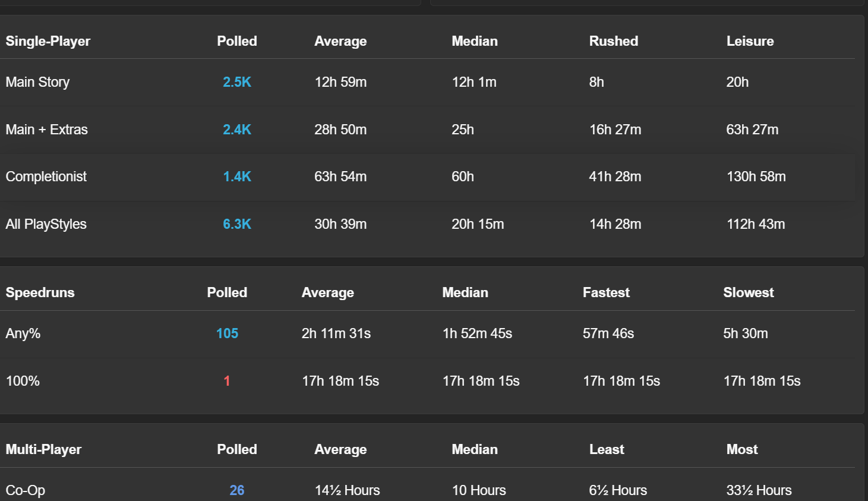
Task: Click the Speedruns table heading
Action: pos(40,292)
